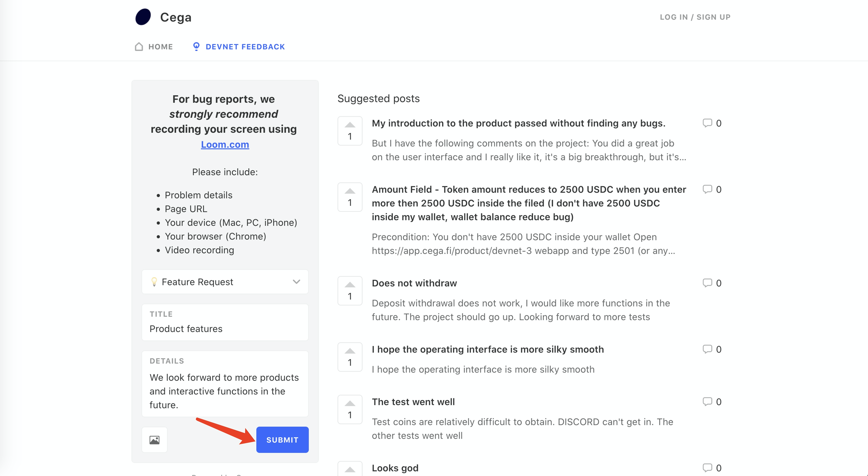Click the Cega logo icon

(x=143, y=17)
